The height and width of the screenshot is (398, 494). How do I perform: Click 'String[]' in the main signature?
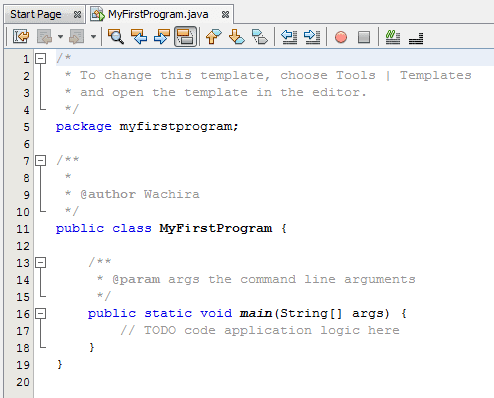pos(311,313)
